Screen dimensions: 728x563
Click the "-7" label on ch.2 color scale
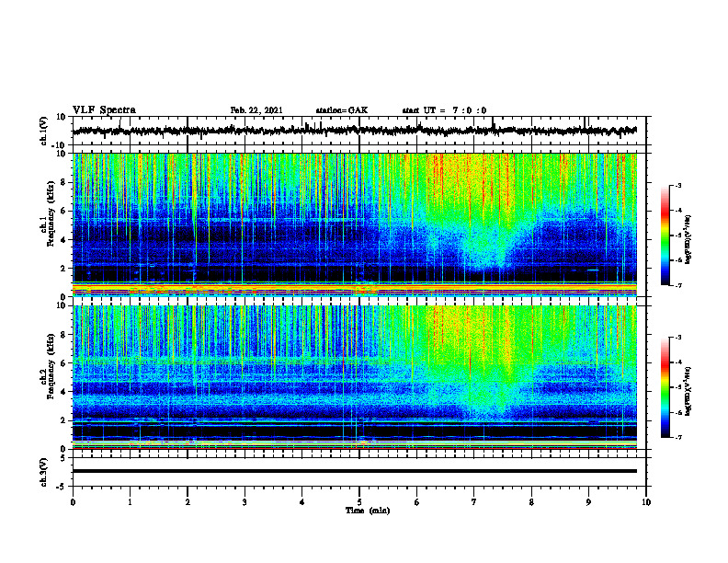(678, 437)
